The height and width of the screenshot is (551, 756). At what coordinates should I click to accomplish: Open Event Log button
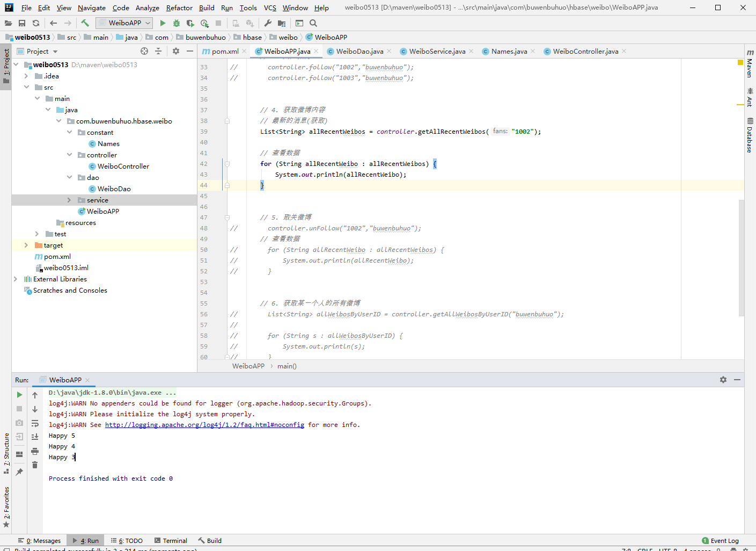point(720,541)
